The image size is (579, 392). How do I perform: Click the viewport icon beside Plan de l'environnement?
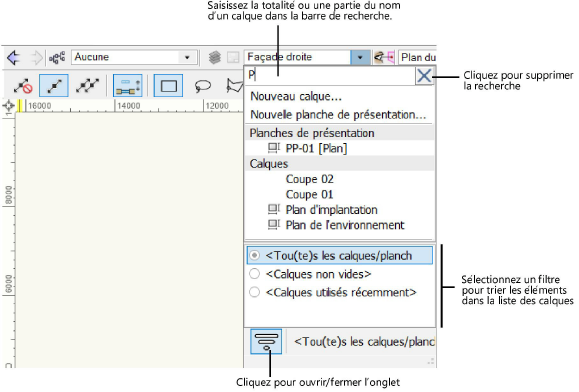pos(274,224)
